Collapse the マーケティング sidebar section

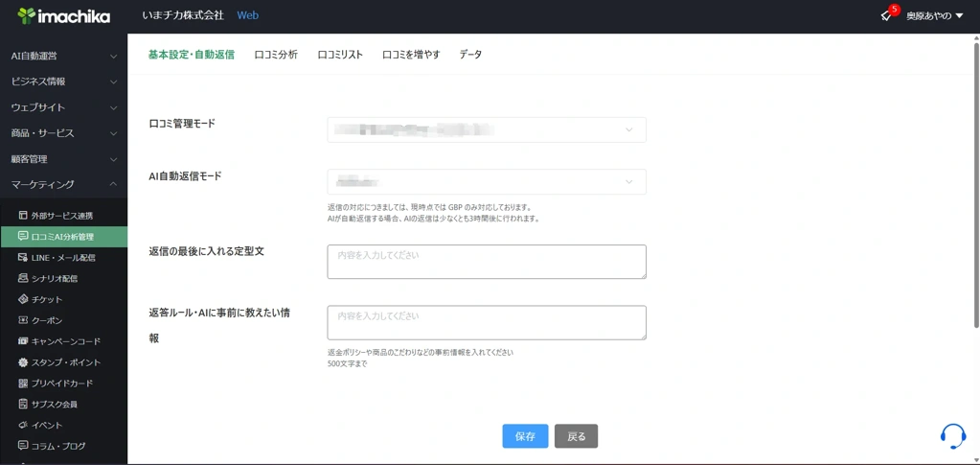(64, 184)
